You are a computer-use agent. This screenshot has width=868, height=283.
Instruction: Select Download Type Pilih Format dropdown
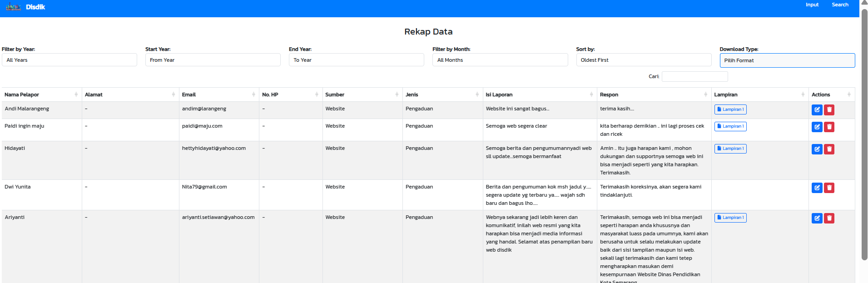pos(787,60)
